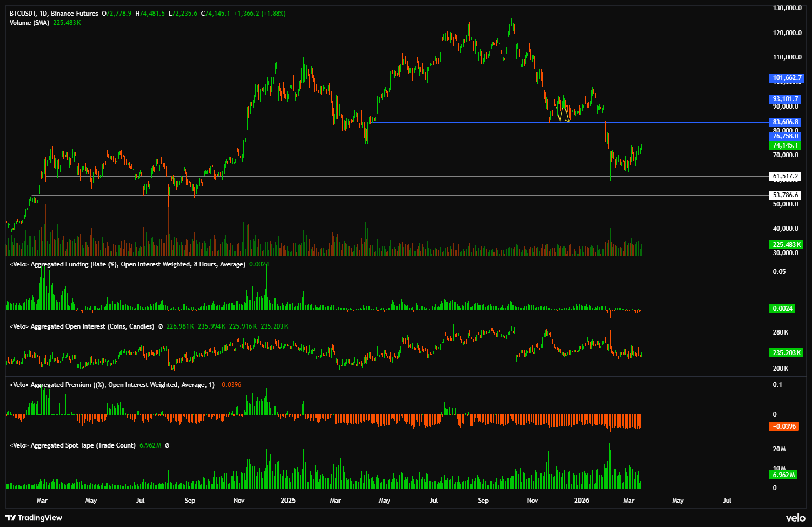Click the 110,000.0 price scale tick
This screenshot has width=812, height=527.
click(787, 57)
